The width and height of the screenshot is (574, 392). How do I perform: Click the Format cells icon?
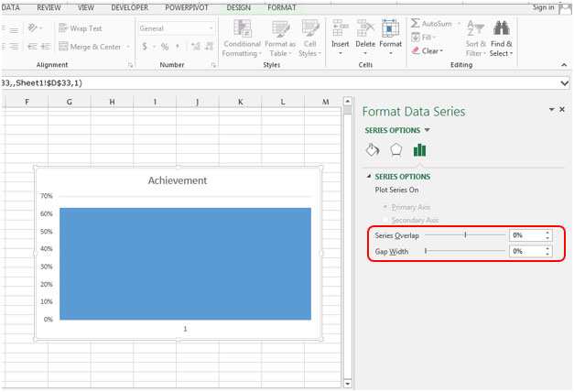tap(390, 28)
